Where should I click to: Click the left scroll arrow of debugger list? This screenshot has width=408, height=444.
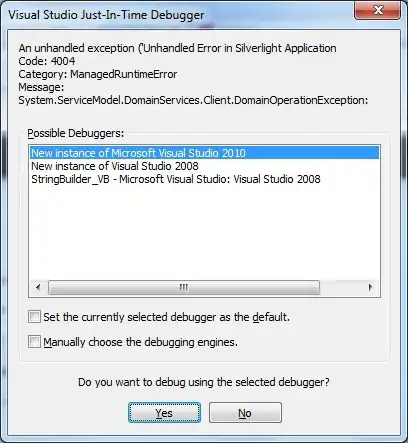38,287
